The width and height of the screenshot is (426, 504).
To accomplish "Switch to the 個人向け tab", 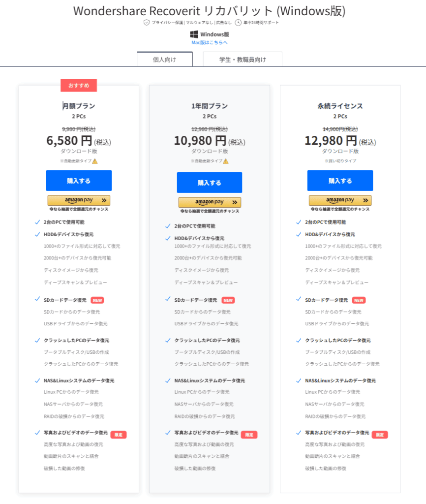I will click(x=164, y=60).
